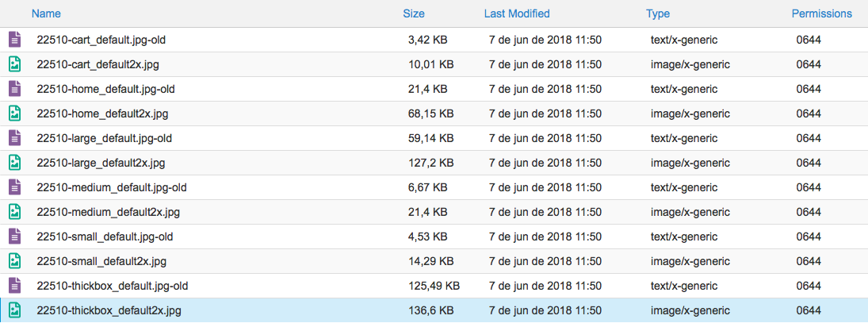
Task: Click the 0644 permissions of 22510-thickbox_default2x.jpg
Action: (809, 310)
